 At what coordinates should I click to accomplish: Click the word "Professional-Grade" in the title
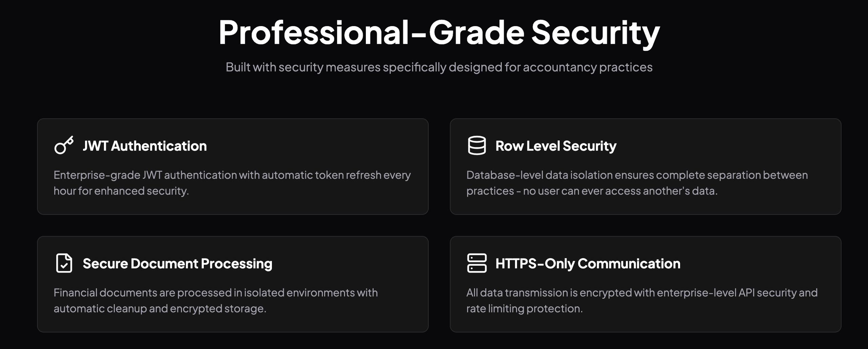[371, 33]
